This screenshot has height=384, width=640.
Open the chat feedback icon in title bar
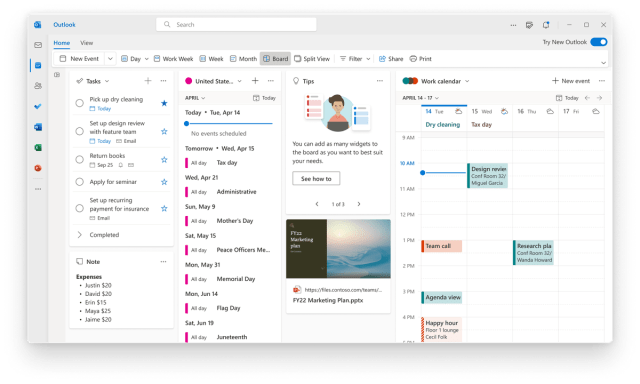(x=529, y=25)
